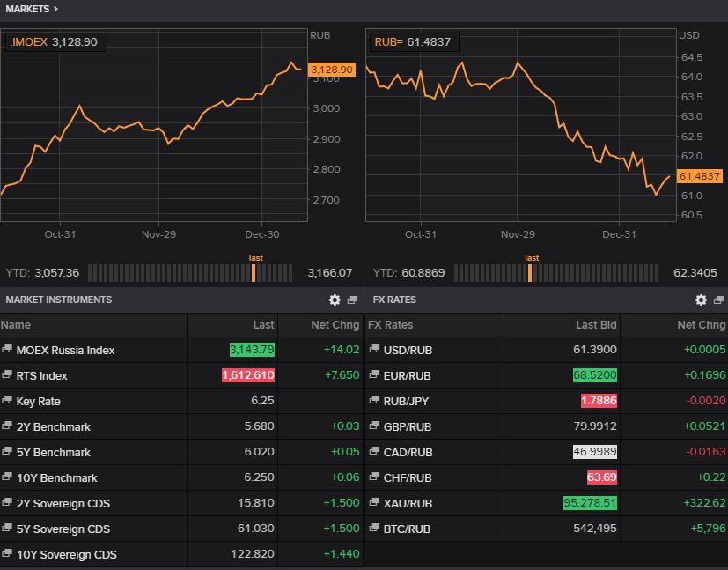This screenshot has width=728, height=570.
Task: Click popup icon beside 5Y Sovereign CDS
Action: [7, 528]
